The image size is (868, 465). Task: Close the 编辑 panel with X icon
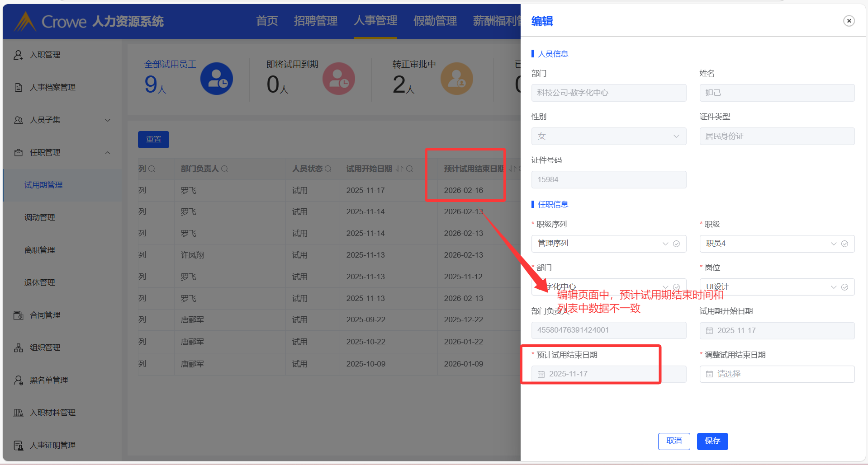click(x=849, y=21)
